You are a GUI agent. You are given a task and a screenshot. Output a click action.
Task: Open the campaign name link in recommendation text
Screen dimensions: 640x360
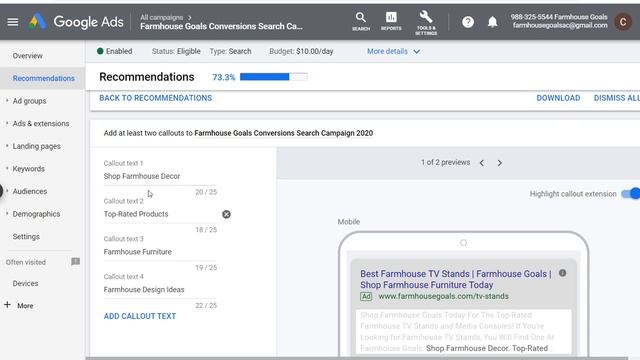284,133
